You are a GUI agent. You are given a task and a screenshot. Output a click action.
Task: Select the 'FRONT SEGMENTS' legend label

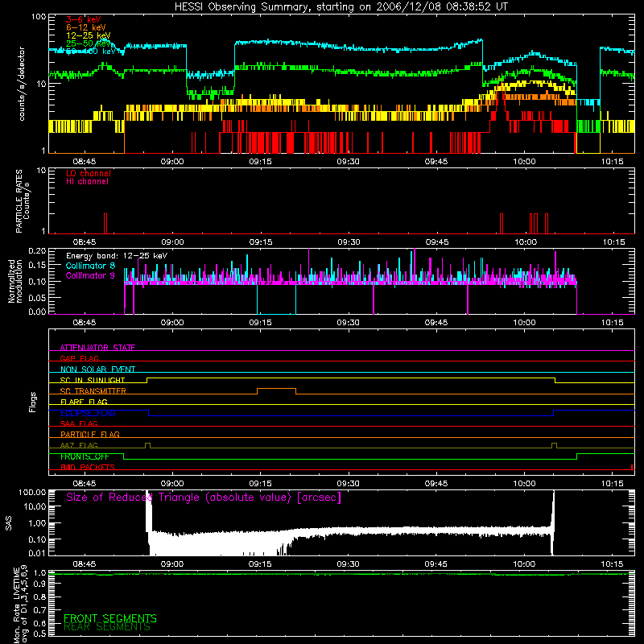click(x=110, y=618)
